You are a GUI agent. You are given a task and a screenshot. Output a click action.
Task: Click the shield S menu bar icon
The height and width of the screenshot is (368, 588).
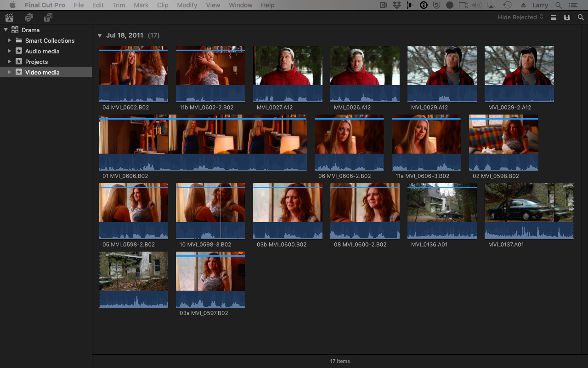pyautogui.click(x=437, y=5)
